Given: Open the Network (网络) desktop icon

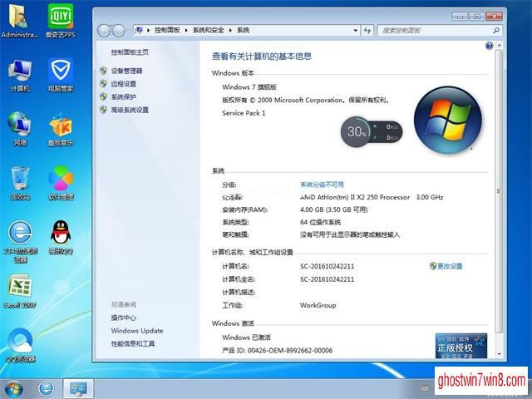Looking at the screenshot, I should click(x=20, y=129).
